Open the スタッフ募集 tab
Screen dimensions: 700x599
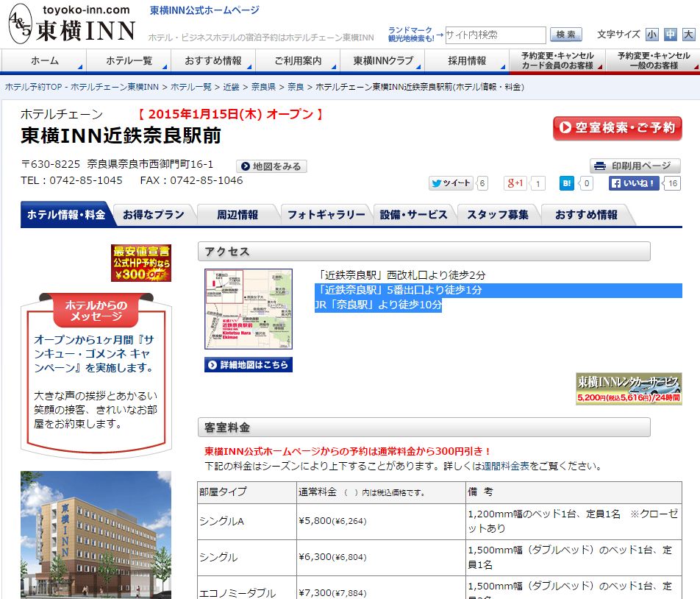coord(498,215)
